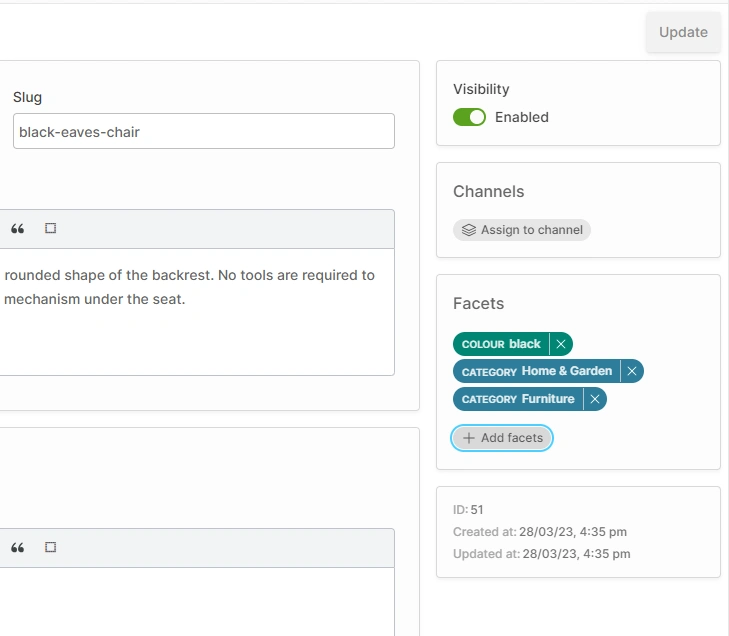Remove the Furniture category facet
This screenshot has width=729, height=636.
(595, 399)
